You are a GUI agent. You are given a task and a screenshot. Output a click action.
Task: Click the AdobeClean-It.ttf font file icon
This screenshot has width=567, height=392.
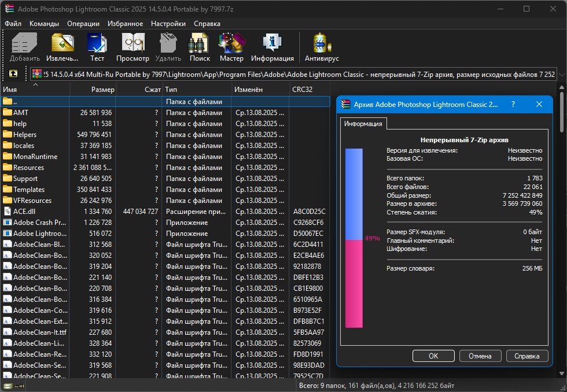[x=7, y=332]
